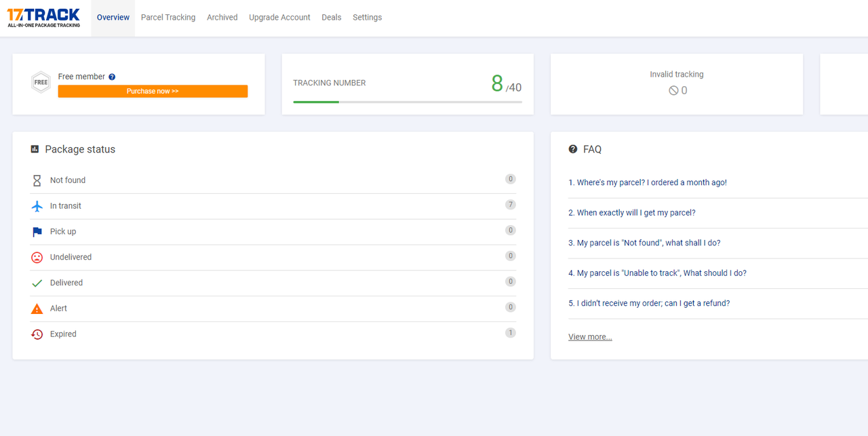Click the Invalid tracking label
Viewport: 868px width, 436px height.
pyautogui.click(x=677, y=75)
